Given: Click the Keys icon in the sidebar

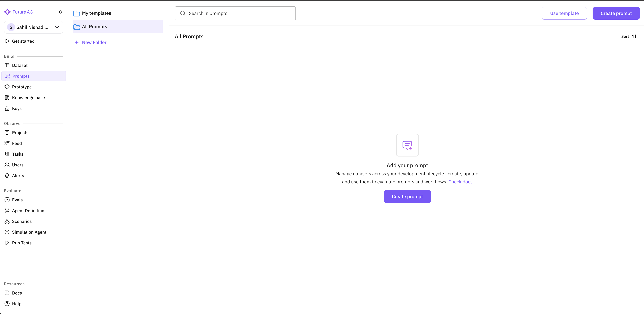Looking at the screenshot, I should 7,108.
